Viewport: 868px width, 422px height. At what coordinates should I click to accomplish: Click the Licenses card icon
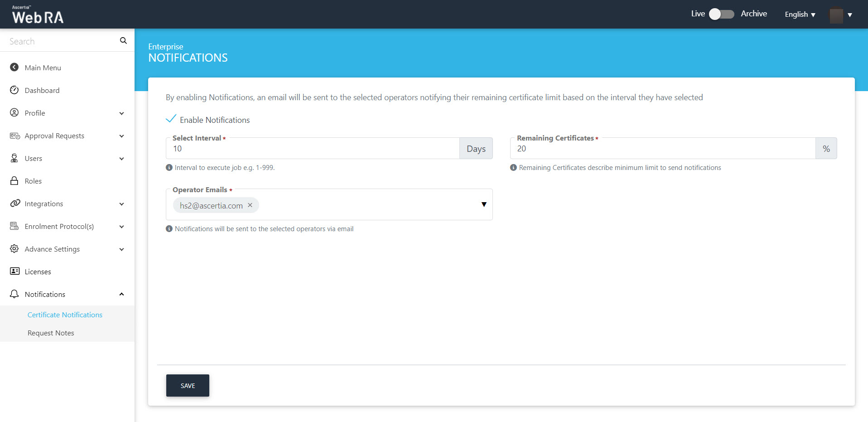(14, 272)
